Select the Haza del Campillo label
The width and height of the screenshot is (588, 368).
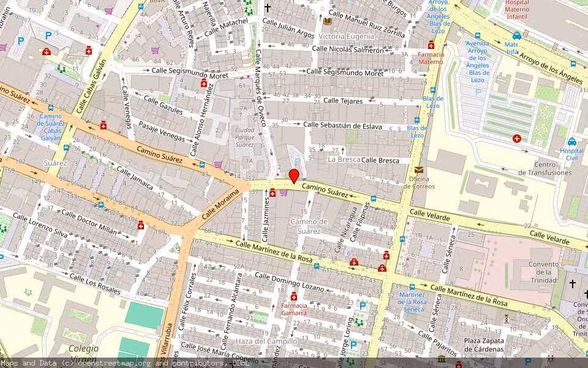266,342
